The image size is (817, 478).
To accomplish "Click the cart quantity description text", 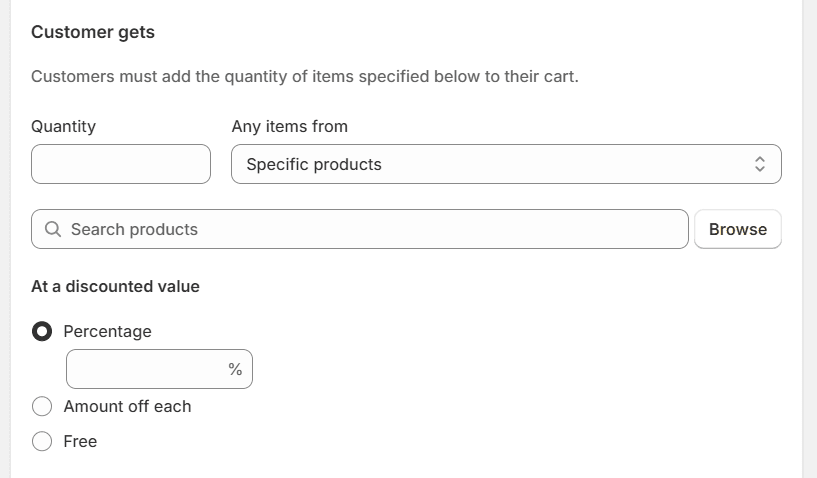I will 305,76.
